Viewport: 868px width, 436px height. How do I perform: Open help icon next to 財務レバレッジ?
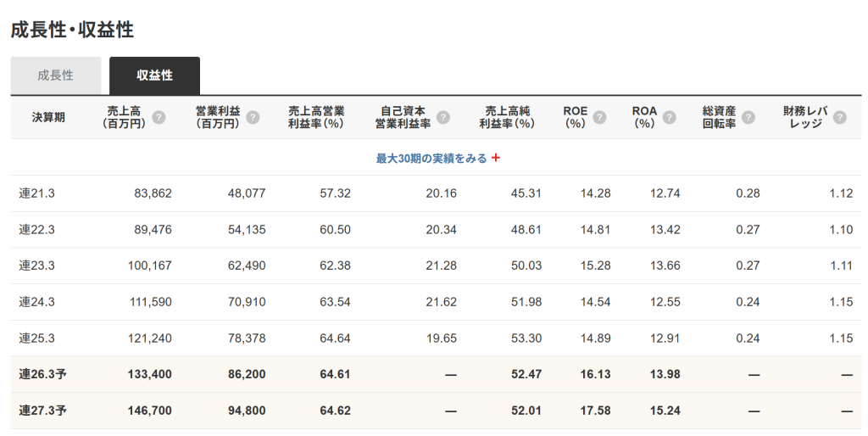[840, 117]
